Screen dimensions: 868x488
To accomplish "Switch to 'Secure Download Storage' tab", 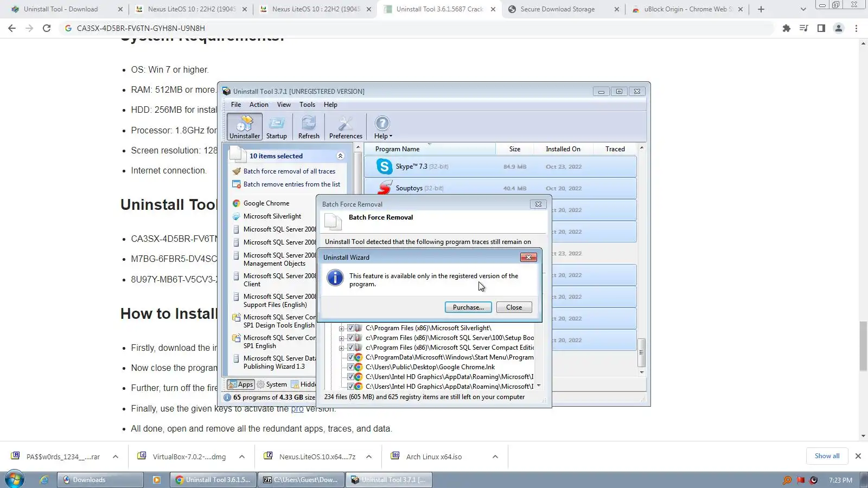I will pyautogui.click(x=563, y=9).
